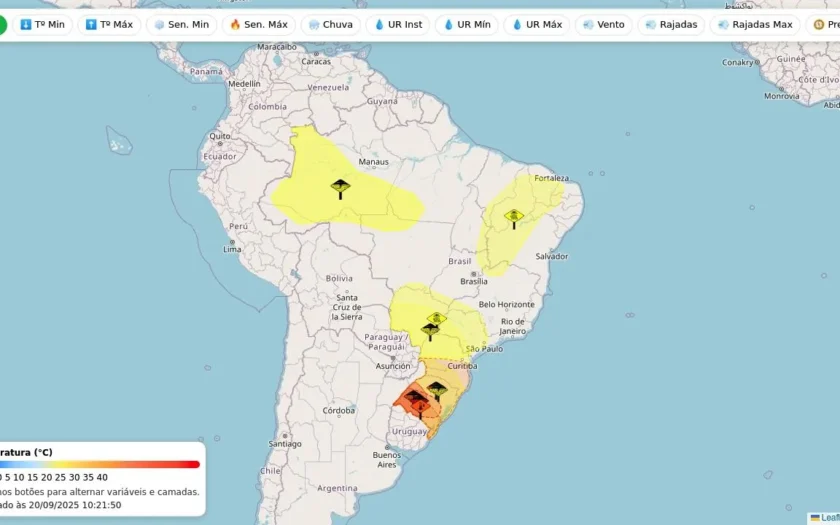Open the storm marker in the orange zone below Curitiba
The image size is (840, 525).
437,391
